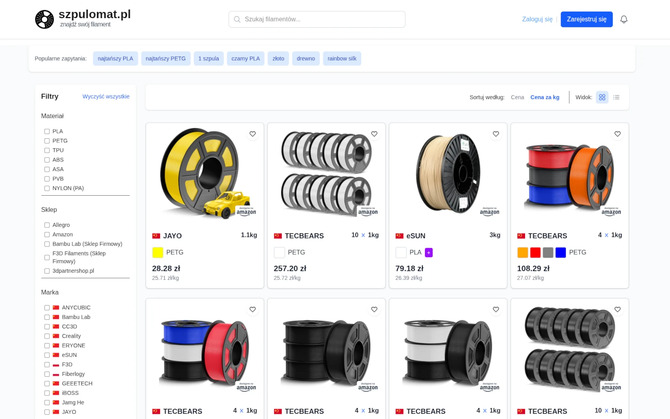Open the eSUN beige spool thumbnail
Viewport: 670px width, 419px height.
(448, 174)
